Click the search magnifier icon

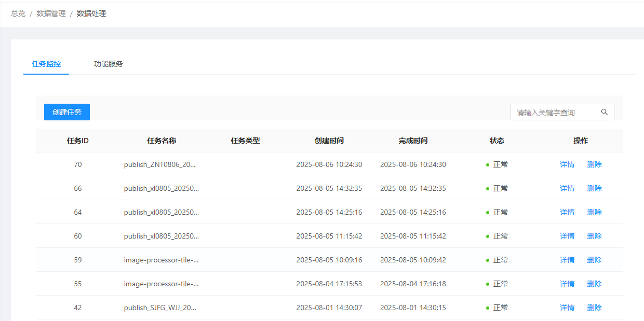click(604, 112)
